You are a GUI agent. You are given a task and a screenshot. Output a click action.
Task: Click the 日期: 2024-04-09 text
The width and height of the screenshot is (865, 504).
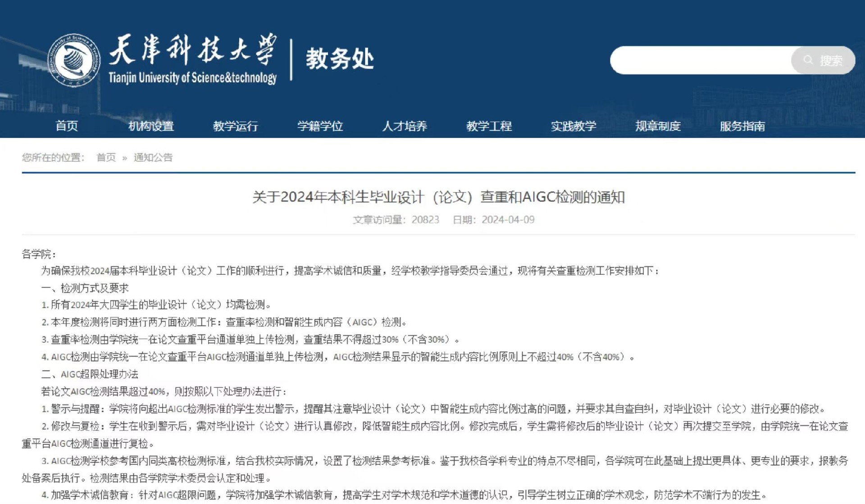493,219
